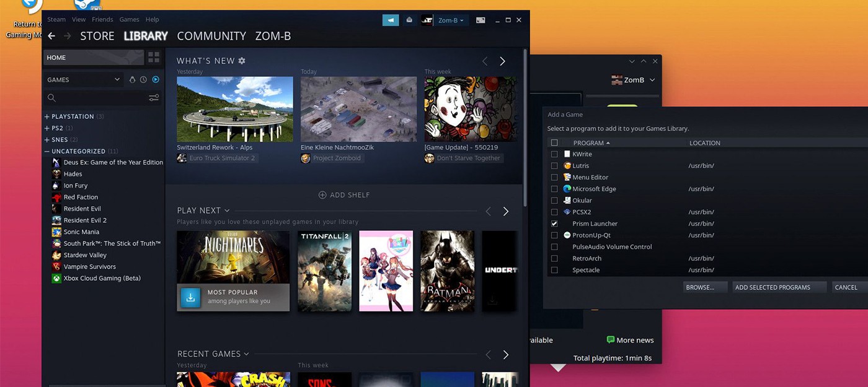This screenshot has height=387, width=868.
Task: Open the Games menu
Action: pyautogui.click(x=129, y=20)
